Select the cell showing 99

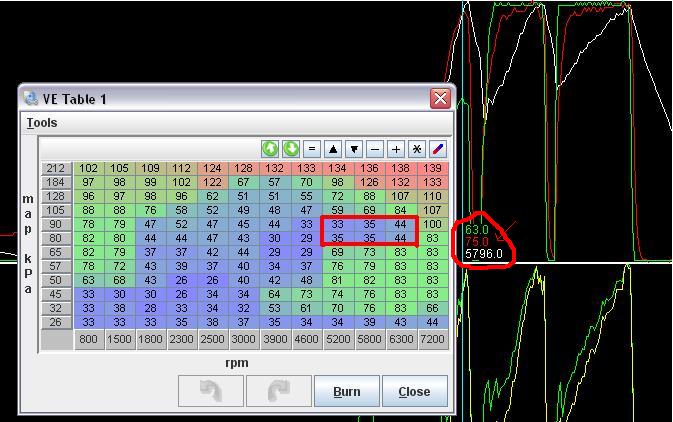[x=150, y=182]
